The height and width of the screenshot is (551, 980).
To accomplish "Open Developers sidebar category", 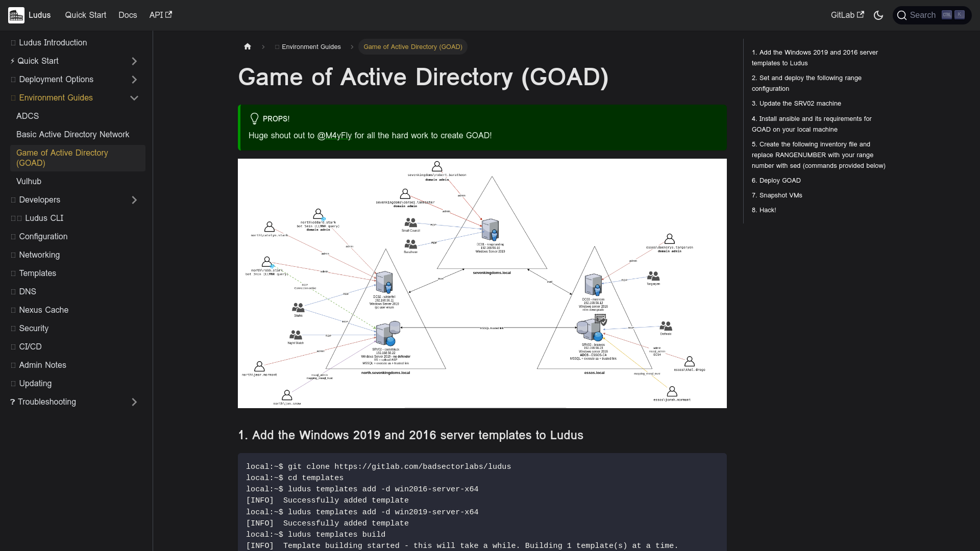I will [66, 200].
